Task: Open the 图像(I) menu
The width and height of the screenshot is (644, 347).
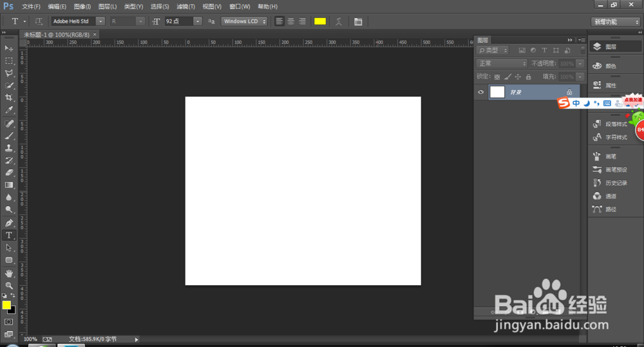Action: tap(82, 6)
